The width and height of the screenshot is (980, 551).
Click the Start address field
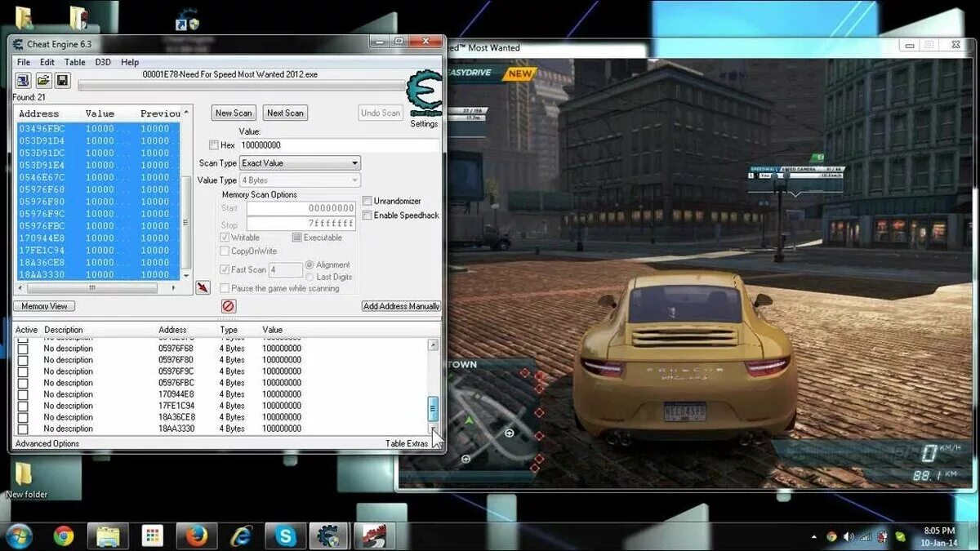pyautogui.click(x=301, y=208)
